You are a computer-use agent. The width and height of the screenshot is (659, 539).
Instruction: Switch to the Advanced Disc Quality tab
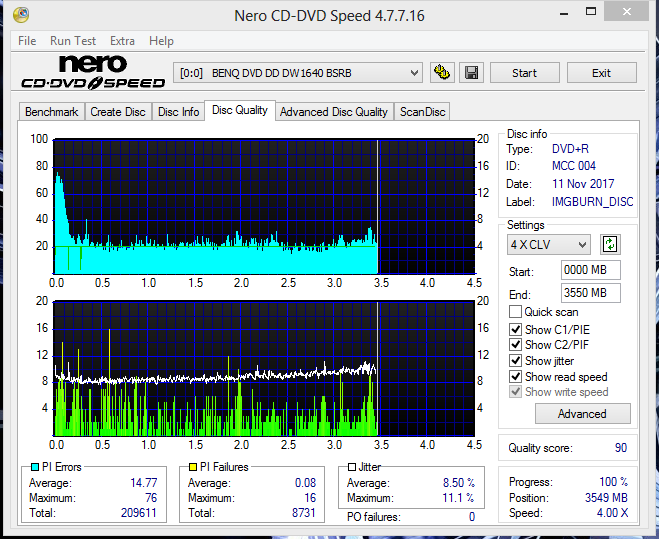[334, 112]
